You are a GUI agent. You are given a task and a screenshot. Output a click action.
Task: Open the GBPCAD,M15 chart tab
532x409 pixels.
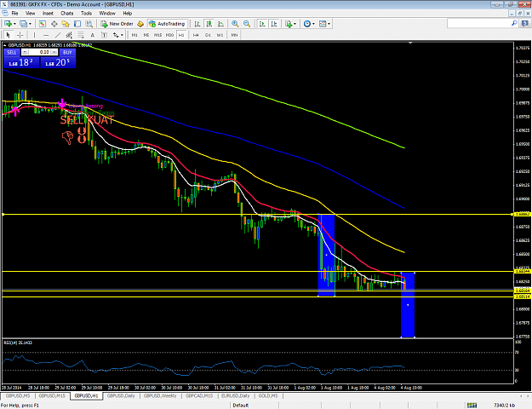[x=199, y=395]
